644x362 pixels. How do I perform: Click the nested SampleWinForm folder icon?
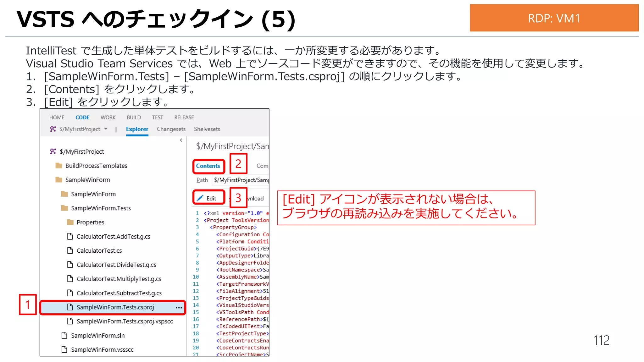(x=64, y=194)
